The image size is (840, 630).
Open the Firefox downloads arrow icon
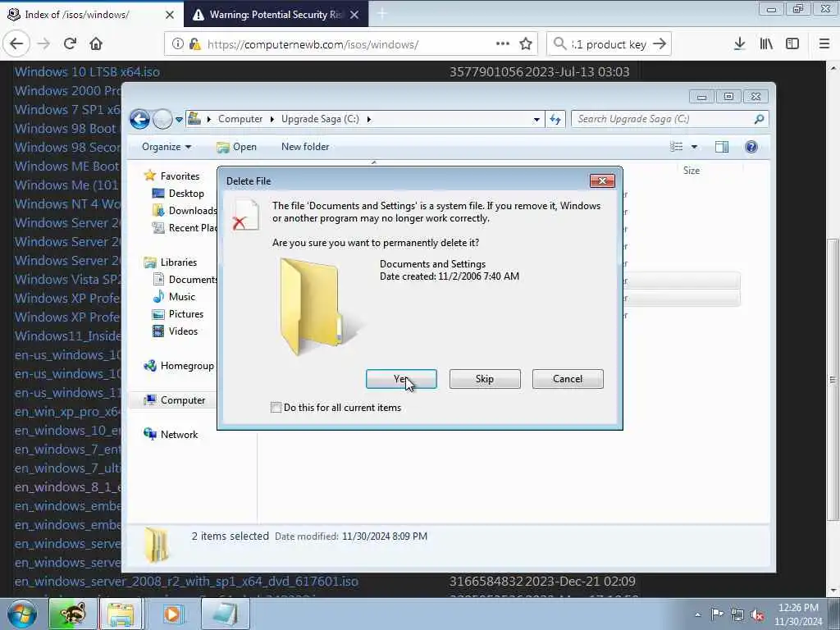click(740, 44)
